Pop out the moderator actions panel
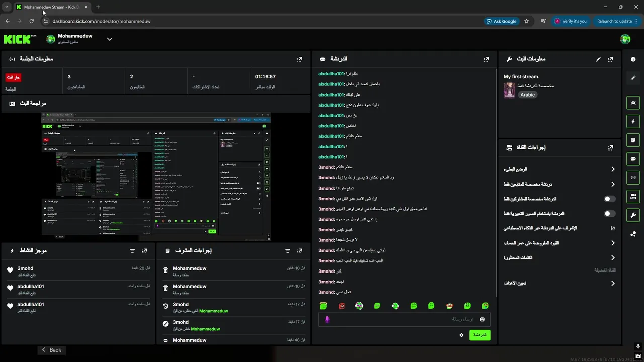Screen dimensions: 644x362 (x=300, y=251)
